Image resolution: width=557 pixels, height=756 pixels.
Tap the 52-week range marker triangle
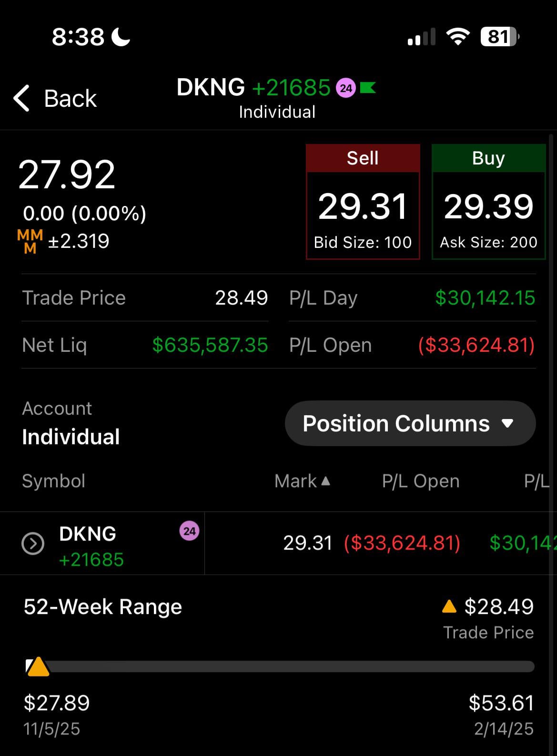point(38,667)
